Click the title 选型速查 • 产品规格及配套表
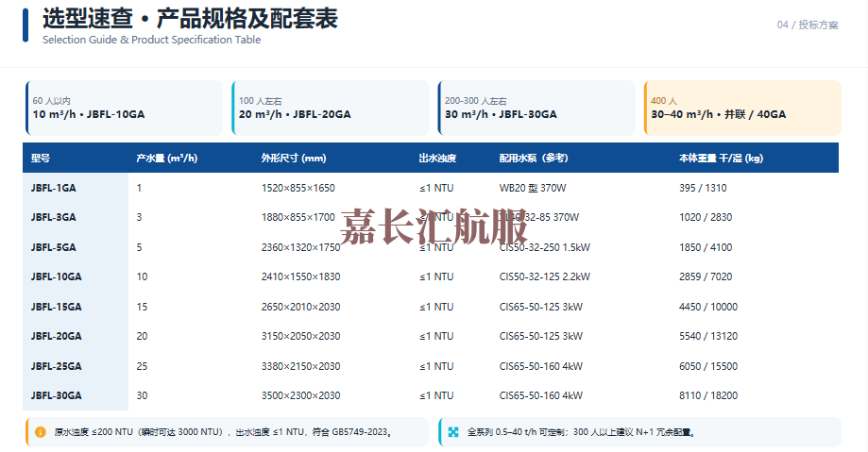 [x=190, y=18]
